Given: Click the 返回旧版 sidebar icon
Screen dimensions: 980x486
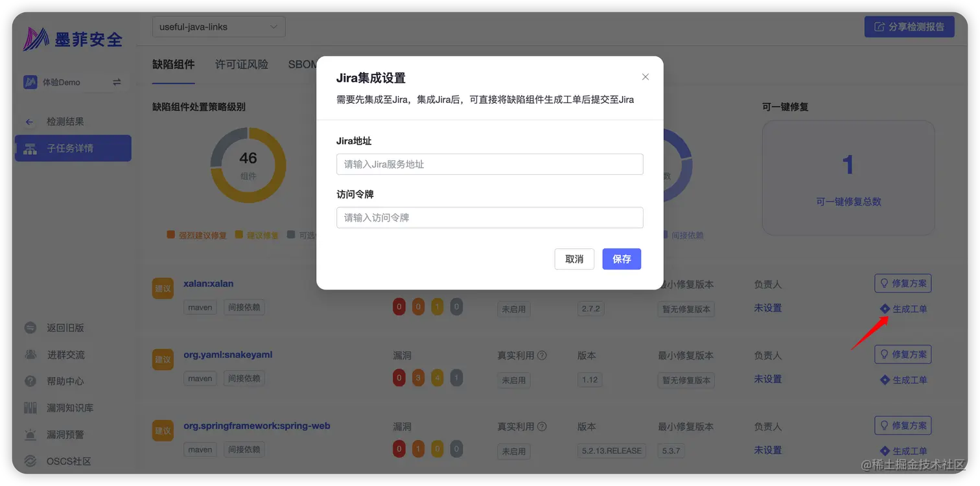Looking at the screenshot, I should (x=30, y=328).
